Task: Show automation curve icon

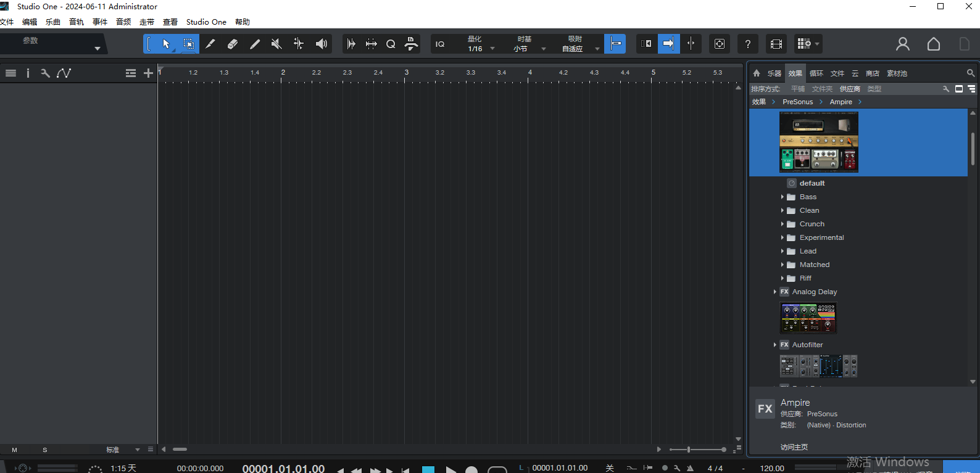Action: (64, 73)
